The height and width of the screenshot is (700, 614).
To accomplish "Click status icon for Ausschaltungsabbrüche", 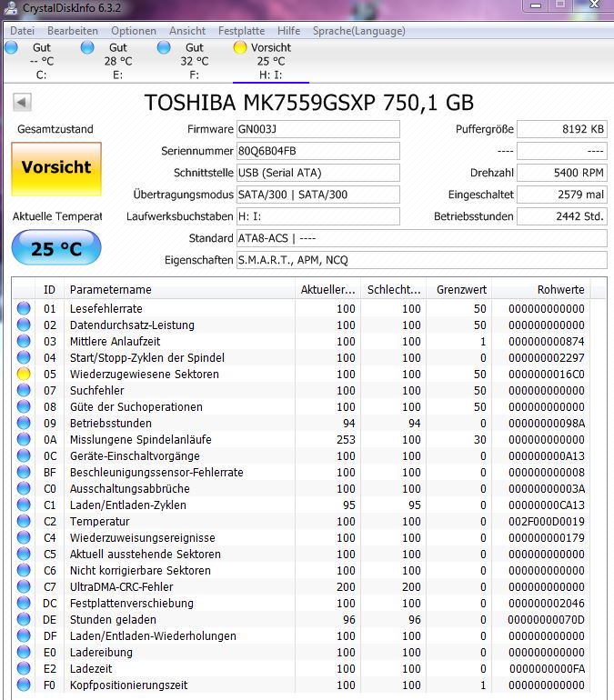I will 24,488.
